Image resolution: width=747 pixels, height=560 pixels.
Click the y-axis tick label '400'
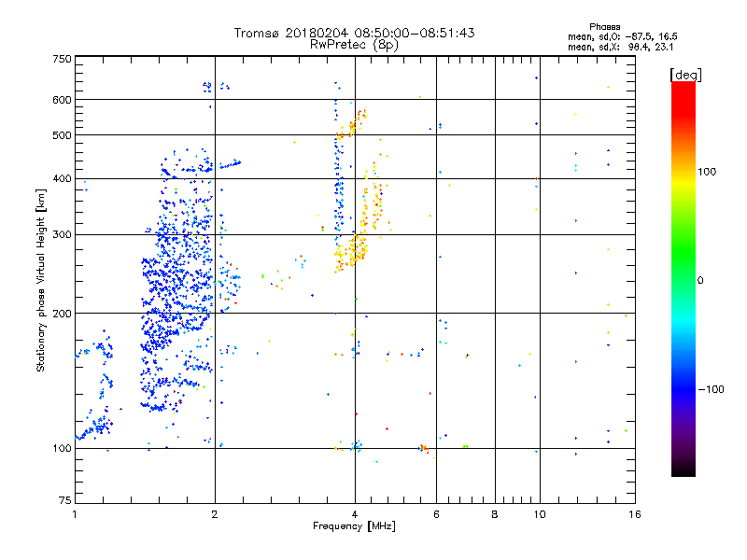[62, 178]
